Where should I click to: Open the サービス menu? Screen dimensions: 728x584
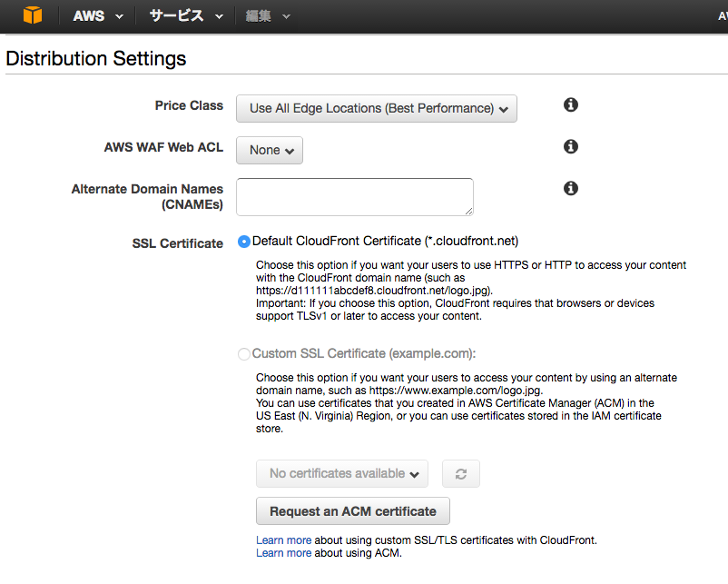click(x=186, y=16)
